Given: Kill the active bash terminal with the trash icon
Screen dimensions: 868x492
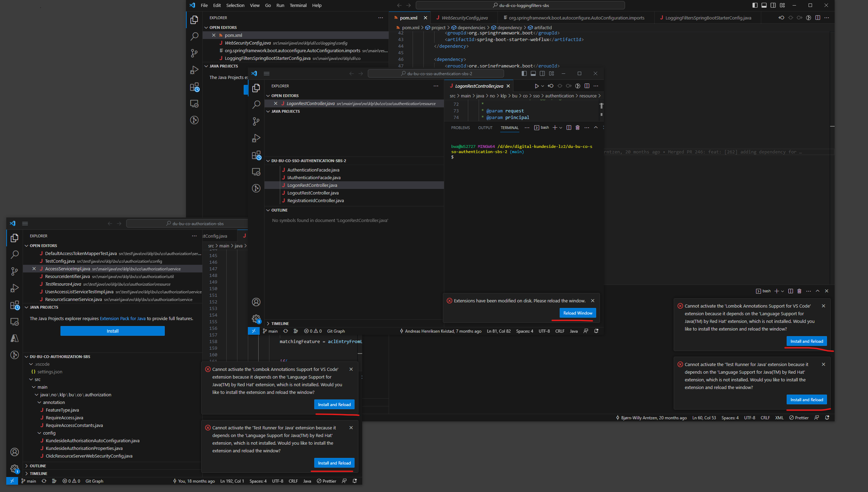Looking at the screenshot, I should [x=577, y=127].
